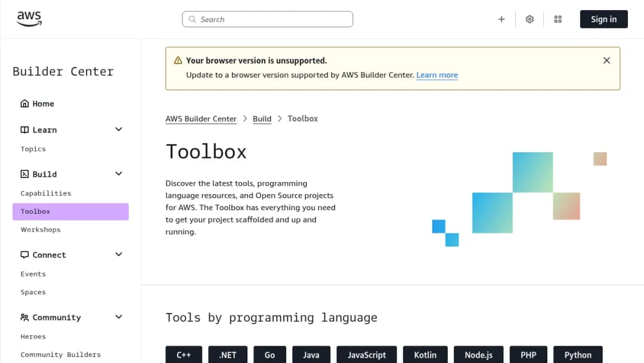The height and width of the screenshot is (363, 644).
Task: Open the apps grid icon
Action: 558,19
